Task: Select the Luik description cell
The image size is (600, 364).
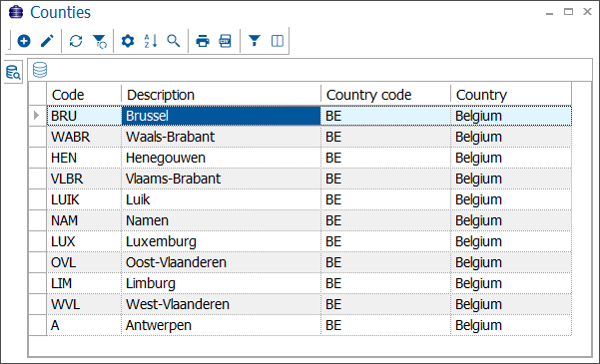Action: click(221, 199)
